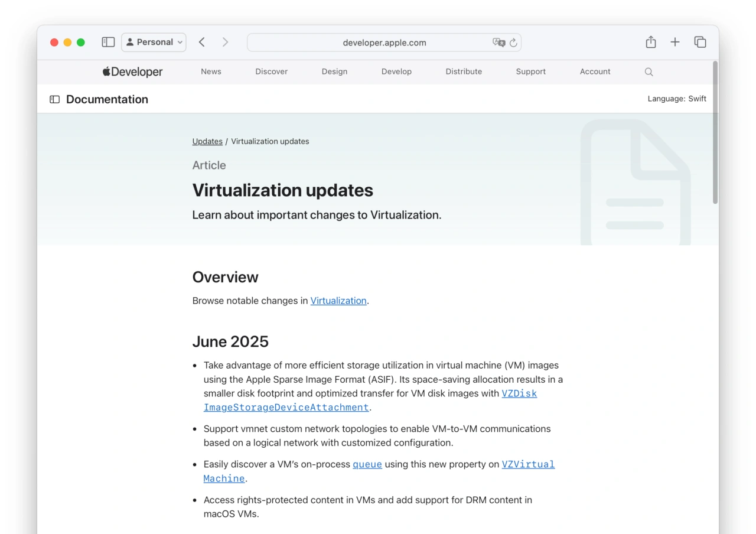This screenshot has height=534, width=756.
Task: Toggle the Safari sidebar icon
Action: (108, 42)
